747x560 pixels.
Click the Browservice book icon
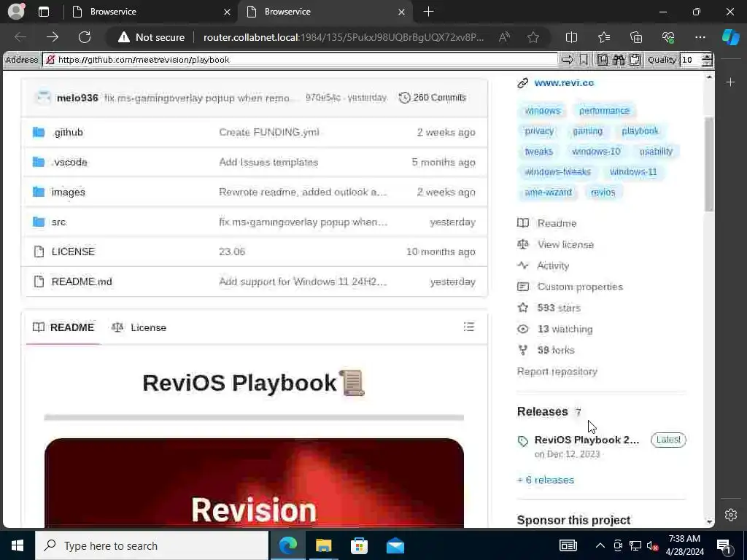coord(602,60)
